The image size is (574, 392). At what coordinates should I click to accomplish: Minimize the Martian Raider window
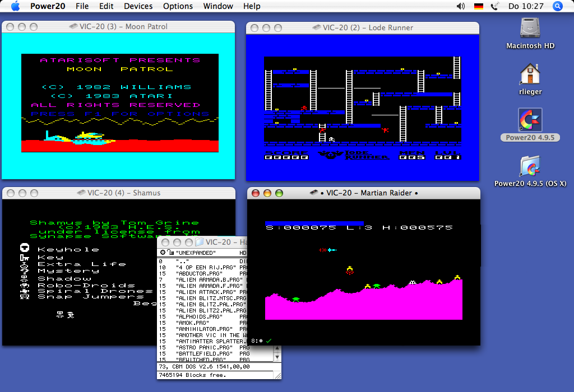click(267, 193)
